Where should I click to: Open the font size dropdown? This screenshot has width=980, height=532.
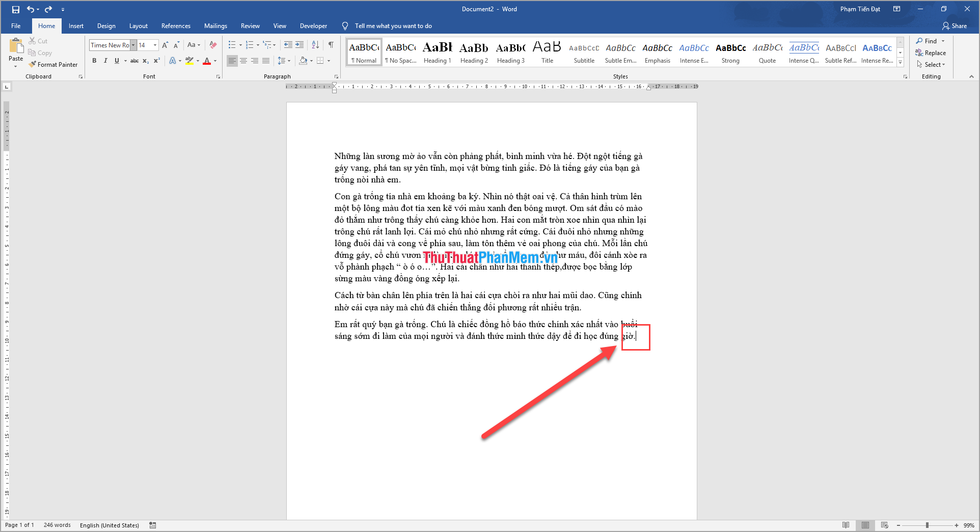[155, 45]
